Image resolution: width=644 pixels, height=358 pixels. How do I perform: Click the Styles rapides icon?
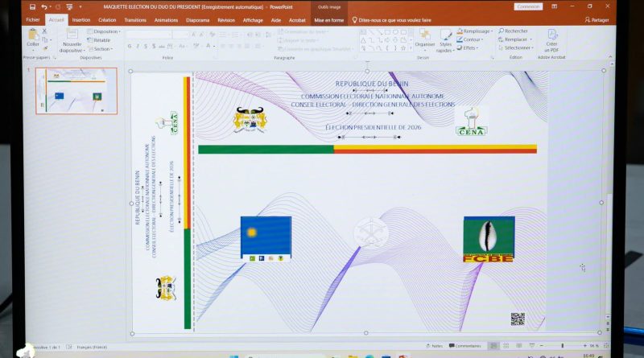[x=445, y=39]
